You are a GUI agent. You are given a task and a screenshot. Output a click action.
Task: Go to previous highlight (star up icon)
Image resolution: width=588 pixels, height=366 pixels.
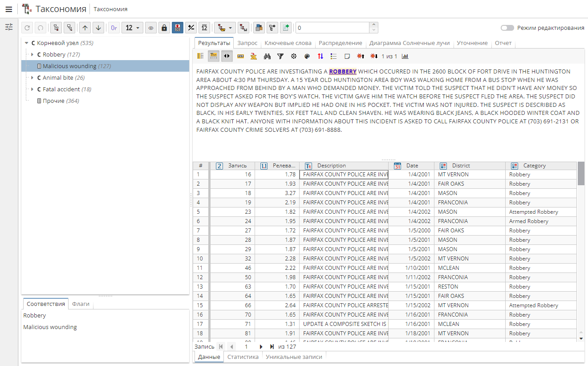pos(361,56)
